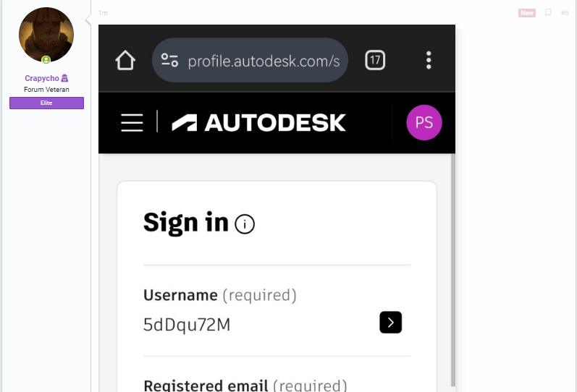Image resolution: width=577 pixels, height=392 pixels.
Task: Click the info icon beside Sign in
Action: click(245, 223)
